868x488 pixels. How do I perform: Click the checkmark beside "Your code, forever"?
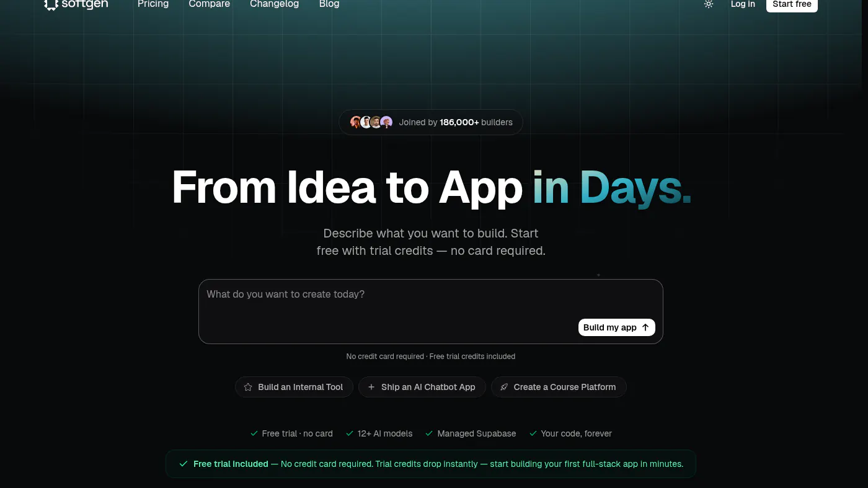pos(533,433)
